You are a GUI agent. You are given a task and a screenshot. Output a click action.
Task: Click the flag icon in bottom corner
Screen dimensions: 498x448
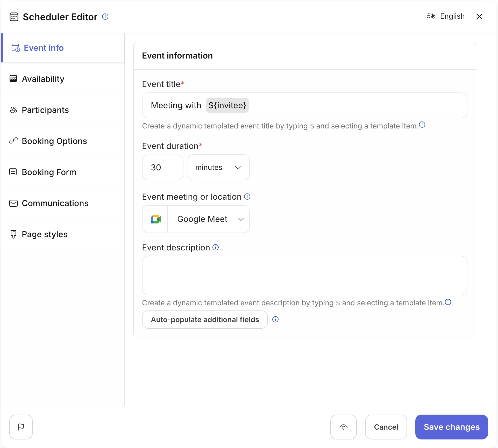coord(21,427)
